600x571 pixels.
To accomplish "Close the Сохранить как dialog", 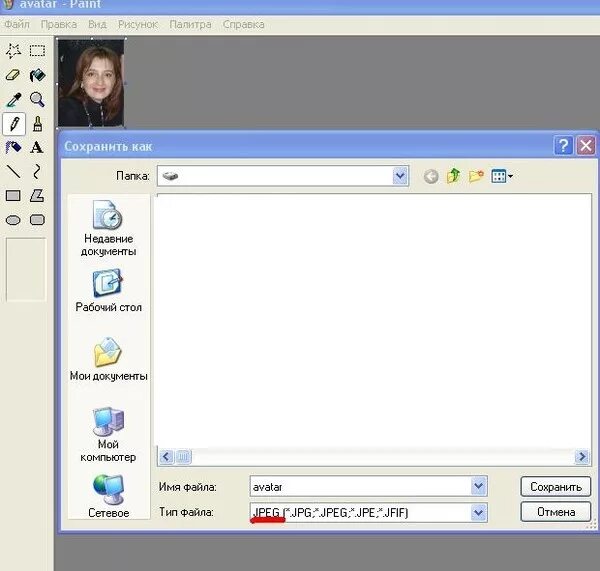I will (x=586, y=145).
